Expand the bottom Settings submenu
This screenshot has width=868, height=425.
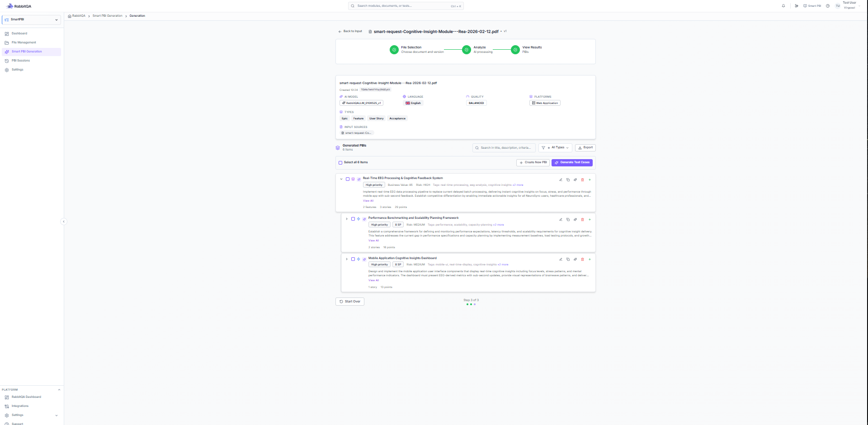tap(57, 416)
